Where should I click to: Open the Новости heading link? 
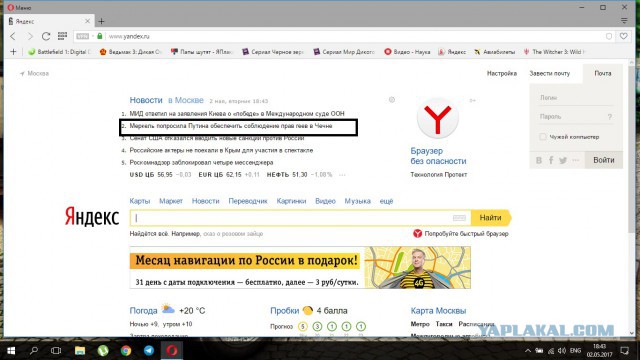pos(146,100)
